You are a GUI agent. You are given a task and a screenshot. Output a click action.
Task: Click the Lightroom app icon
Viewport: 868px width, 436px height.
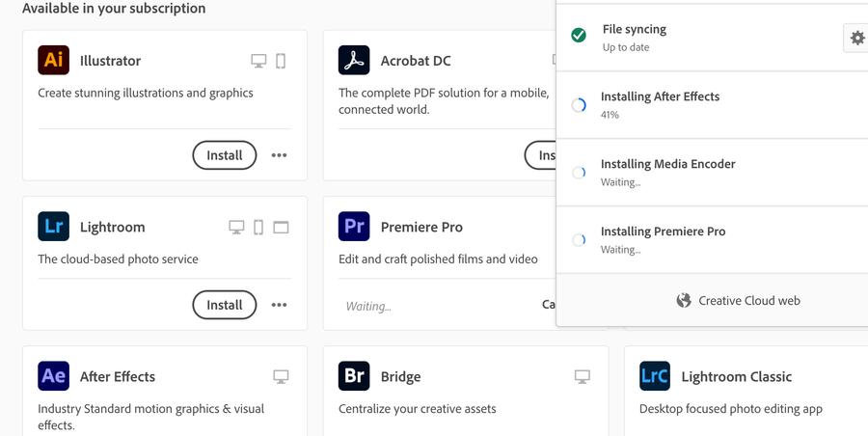(54, 227)
